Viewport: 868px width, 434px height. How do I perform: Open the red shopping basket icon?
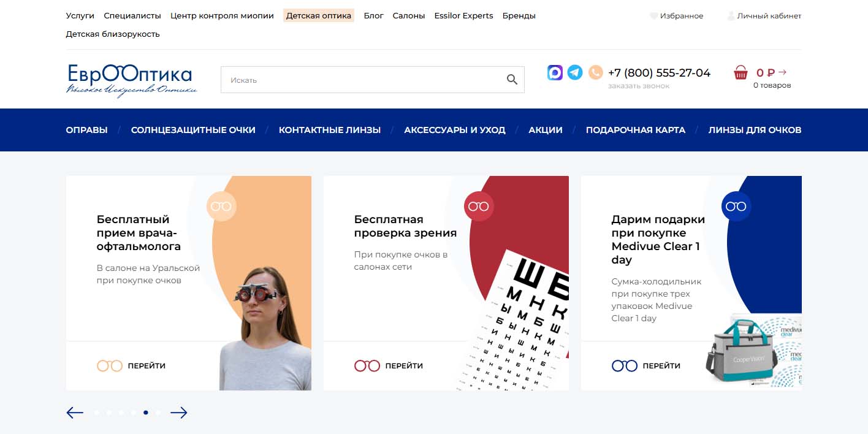point(740,73)
